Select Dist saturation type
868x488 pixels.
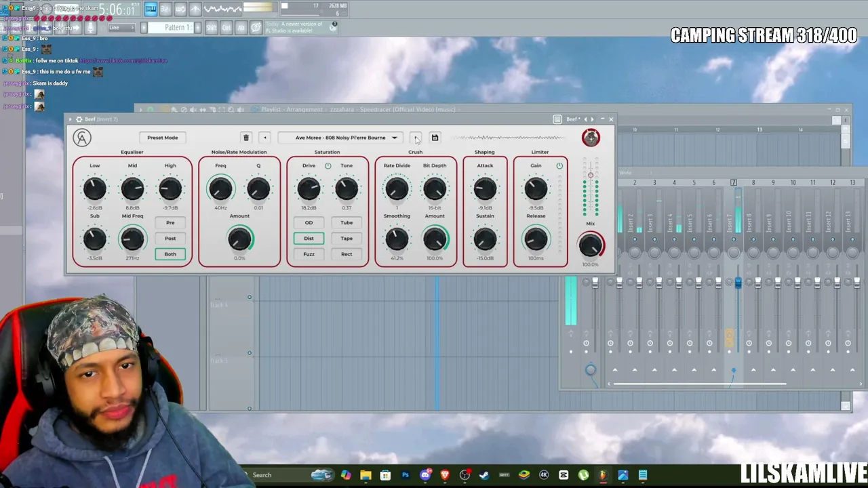309,239
